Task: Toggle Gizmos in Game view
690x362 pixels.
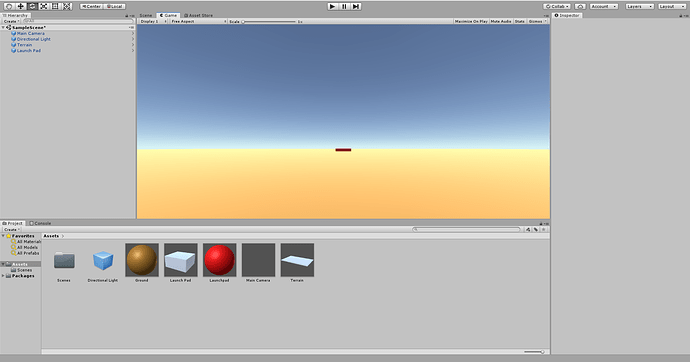Action: (537, 21)
